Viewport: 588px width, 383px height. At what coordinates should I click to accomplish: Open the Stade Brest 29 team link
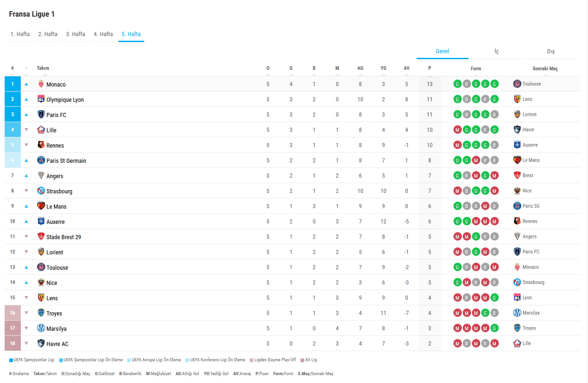click(x=64, y=237)
